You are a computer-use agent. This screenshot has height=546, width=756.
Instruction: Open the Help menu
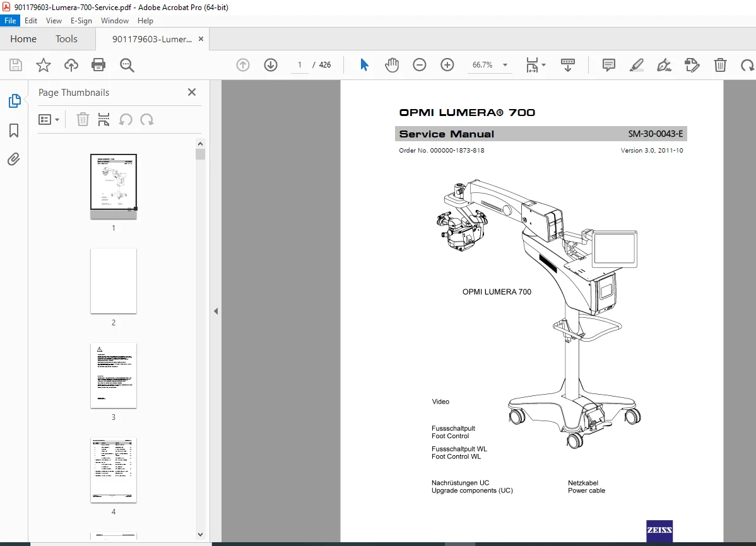pyautogui.click(x=145, y=21)
